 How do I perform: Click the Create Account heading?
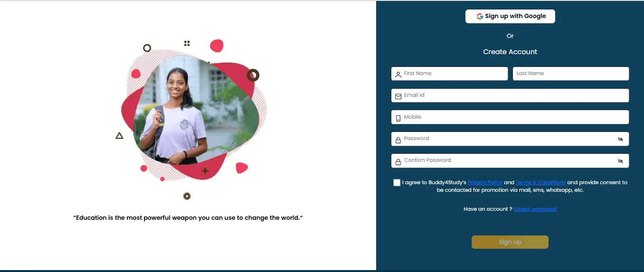(510, 52)
